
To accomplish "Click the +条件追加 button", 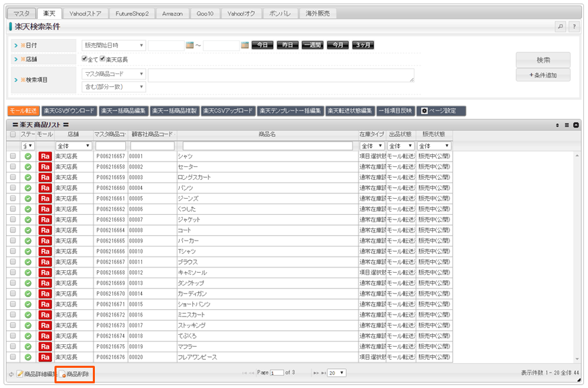I will point(543,75).
